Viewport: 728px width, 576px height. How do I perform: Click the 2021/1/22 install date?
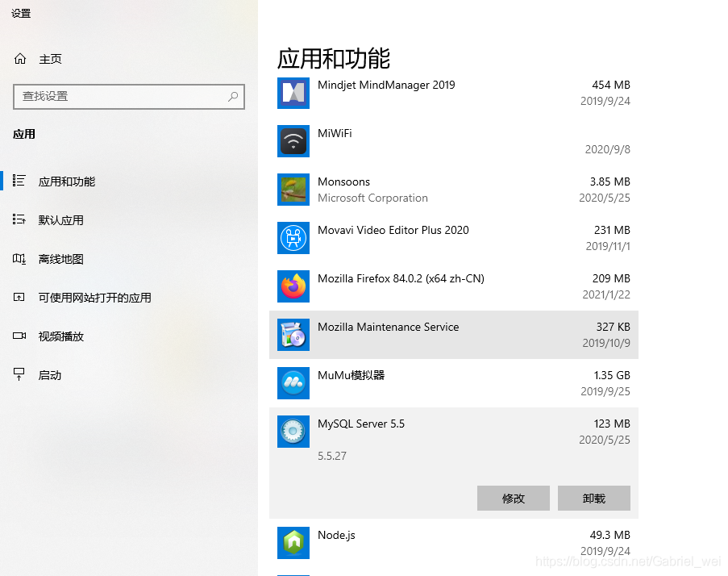(x=606, y=294)
